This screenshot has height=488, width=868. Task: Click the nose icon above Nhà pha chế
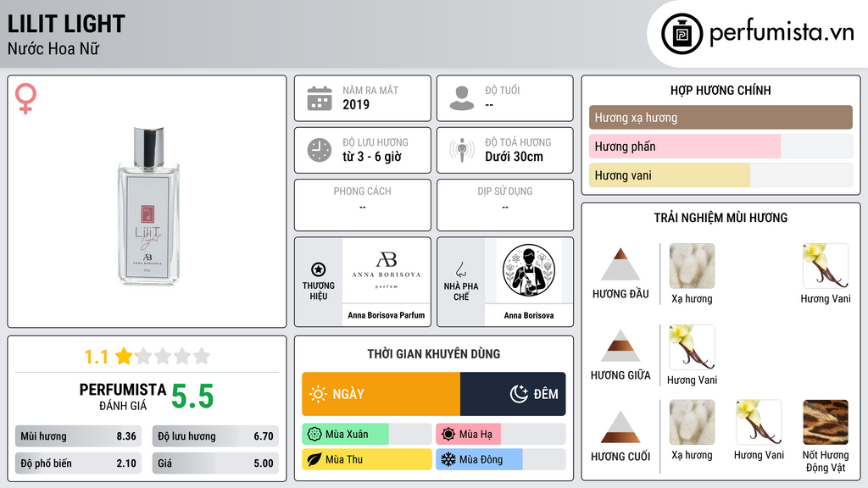pos(460,269)
